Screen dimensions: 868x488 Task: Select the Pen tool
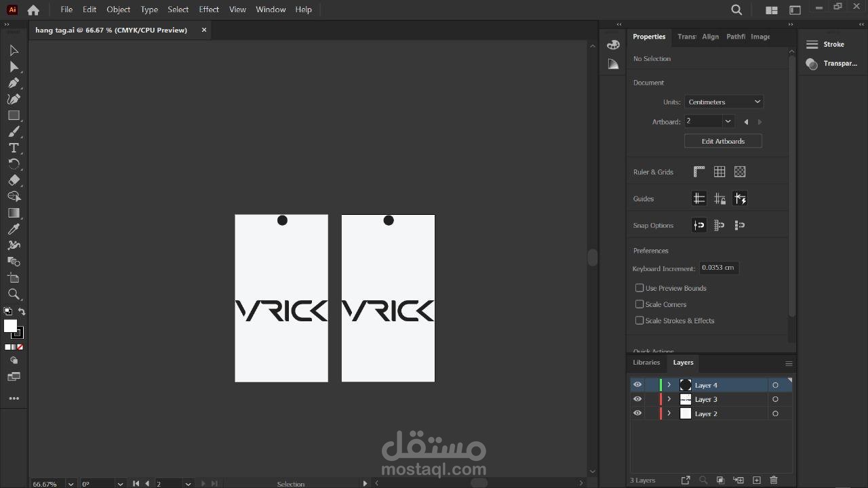[14, 83]
